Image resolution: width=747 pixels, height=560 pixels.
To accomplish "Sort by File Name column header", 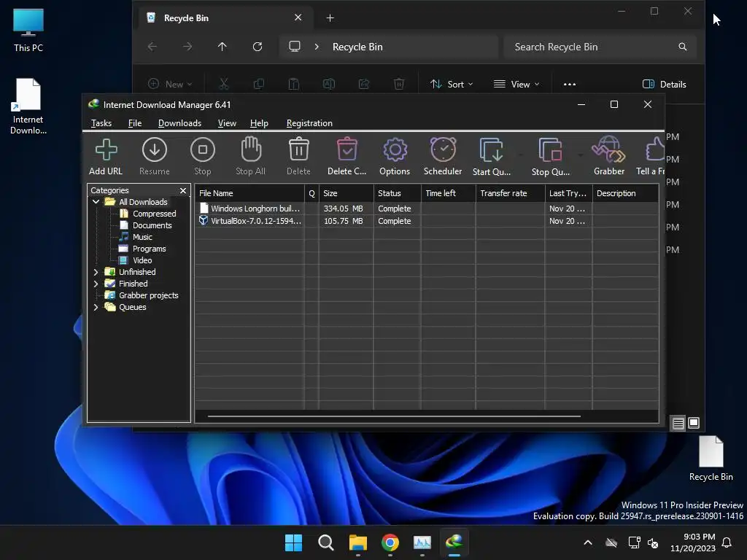I will point(249,193).
